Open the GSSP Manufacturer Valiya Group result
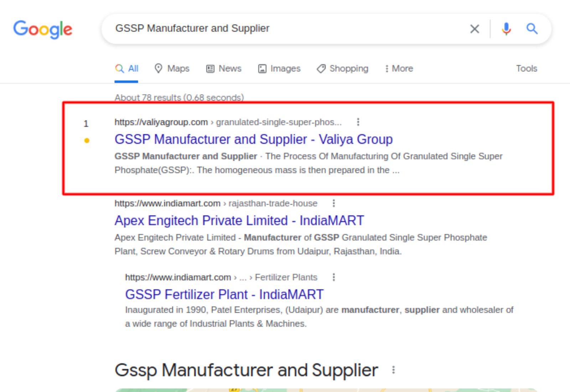The image size is (570, 392). coord(253,139)
